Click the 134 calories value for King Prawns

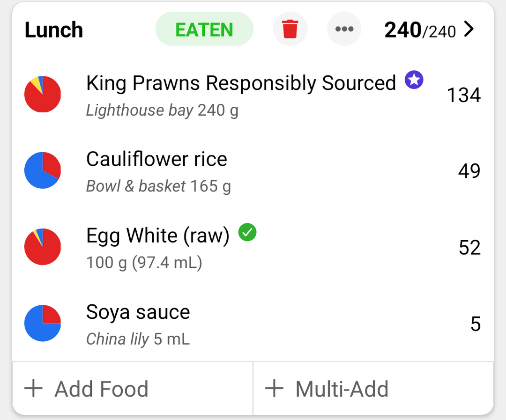[x=464, y=95]
